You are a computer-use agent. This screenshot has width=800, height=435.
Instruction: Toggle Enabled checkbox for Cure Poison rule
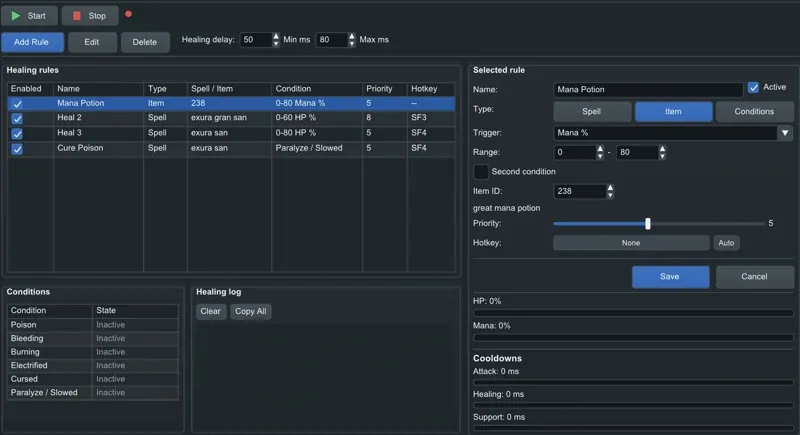point(17,149)
